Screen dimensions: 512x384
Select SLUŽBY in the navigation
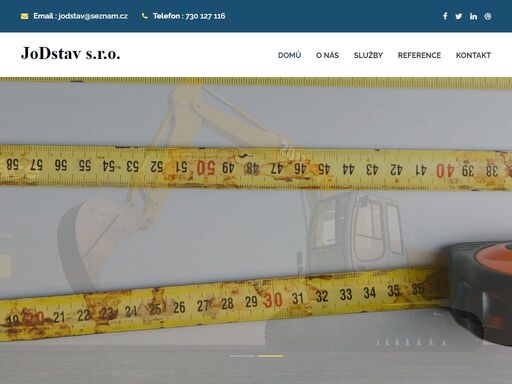point(368,55)
